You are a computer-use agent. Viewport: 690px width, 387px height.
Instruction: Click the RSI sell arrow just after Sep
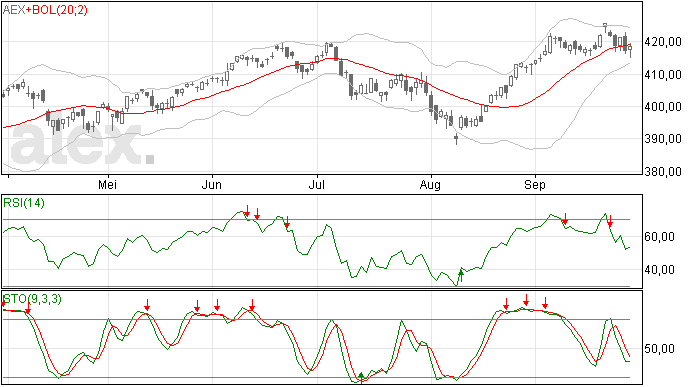565,219
